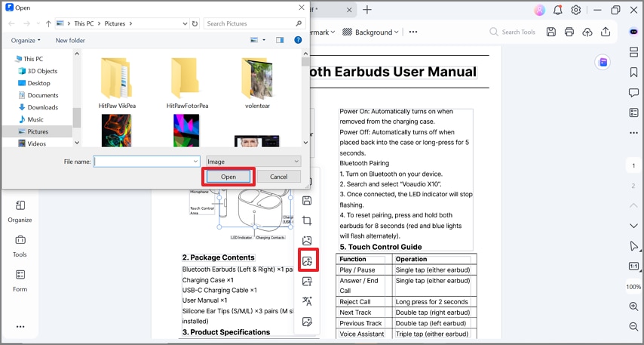Click Open button in dialog

coord(228,177)
